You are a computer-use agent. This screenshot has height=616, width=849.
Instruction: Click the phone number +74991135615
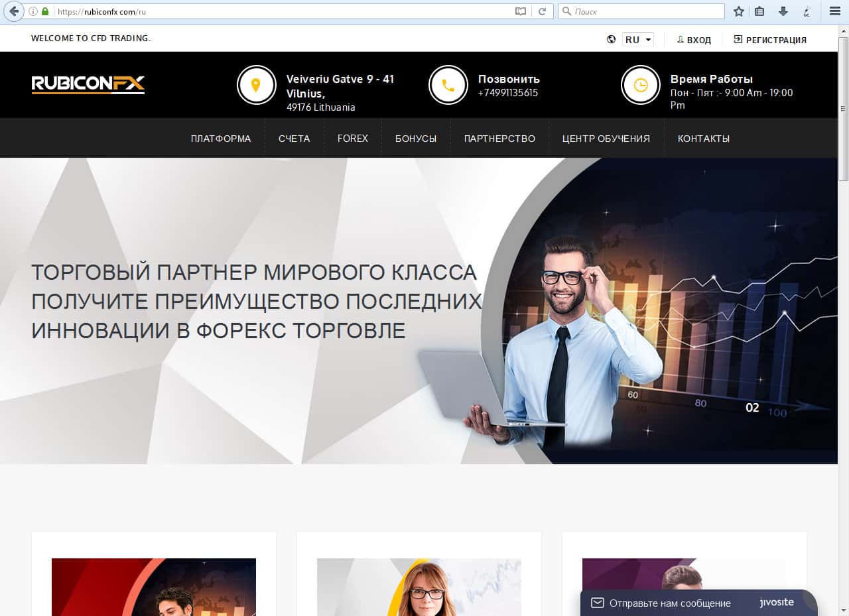click(508, 93)
